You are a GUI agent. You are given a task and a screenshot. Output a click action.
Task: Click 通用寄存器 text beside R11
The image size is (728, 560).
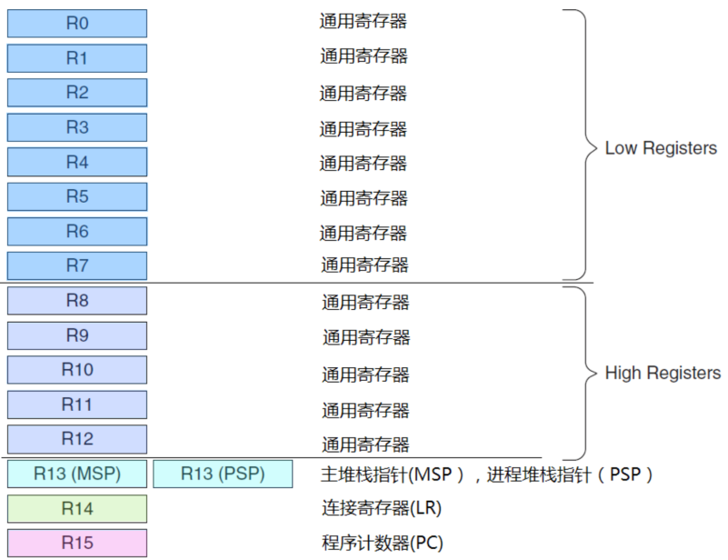click(x=365, y=411)
